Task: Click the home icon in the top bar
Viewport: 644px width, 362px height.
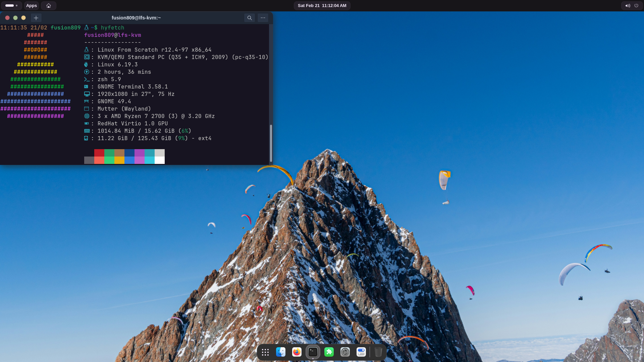Action: coord(49,6)
